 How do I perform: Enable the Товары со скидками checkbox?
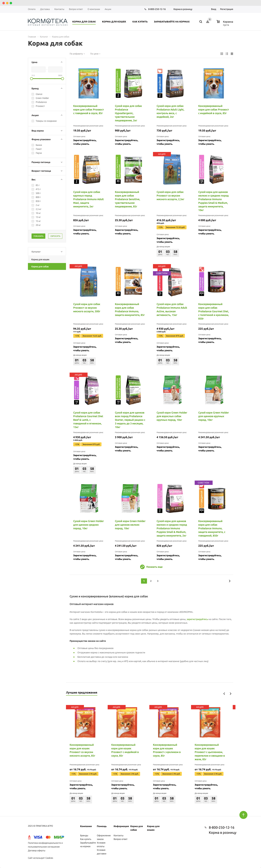[33, 121]
